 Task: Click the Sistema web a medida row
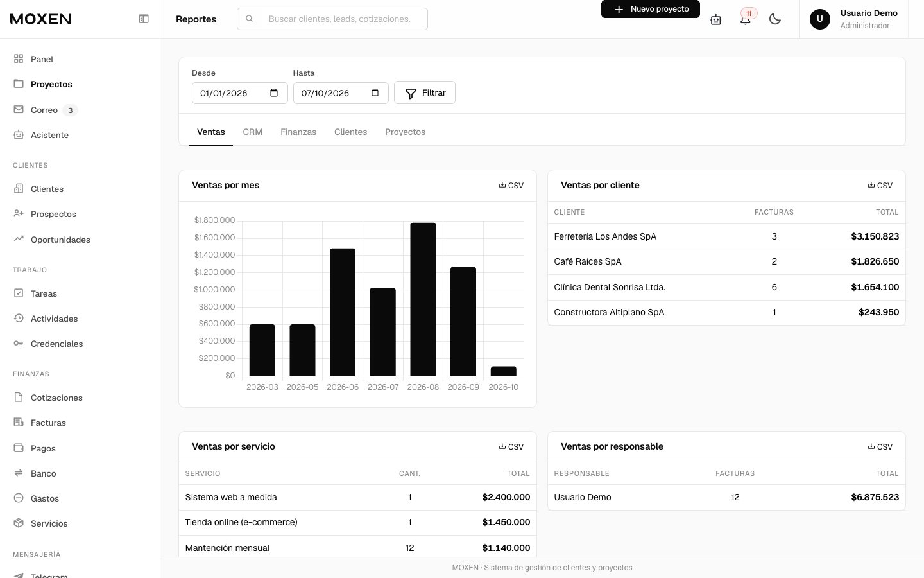(x=357, y=497)
